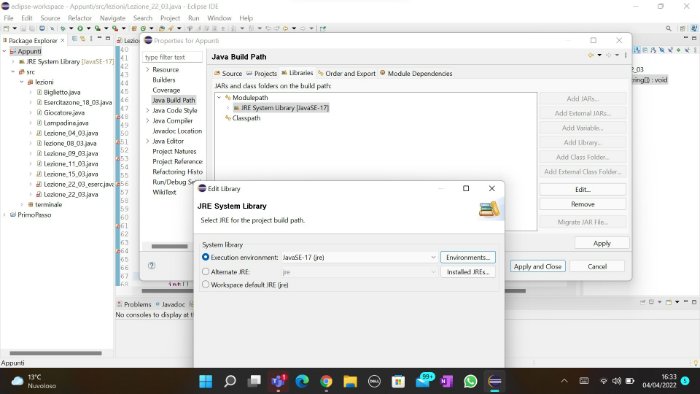
Task: Open Microsoft Teams from taskbar
Action: point(278,381)
